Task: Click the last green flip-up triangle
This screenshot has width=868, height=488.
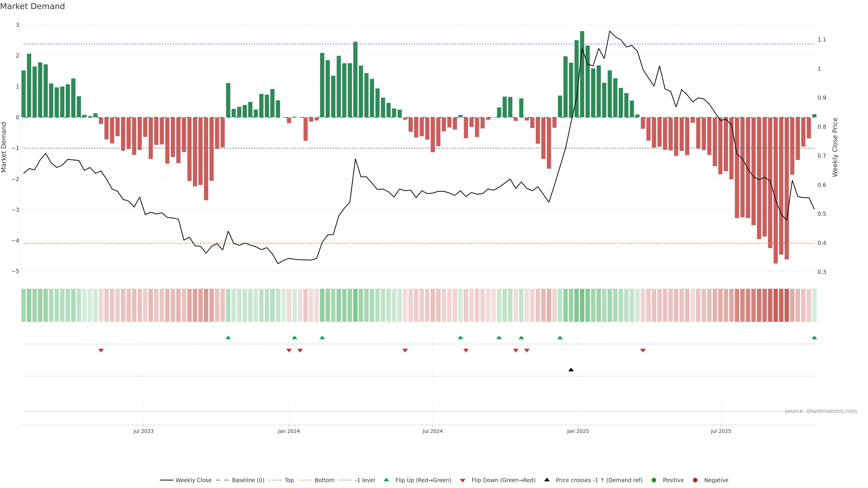Action: click(814, 338)
